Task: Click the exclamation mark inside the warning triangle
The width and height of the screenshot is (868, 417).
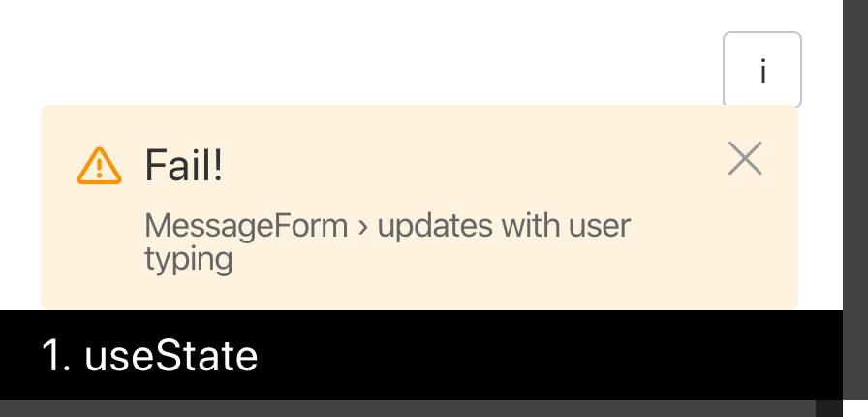Action: (x=99, y=167)
